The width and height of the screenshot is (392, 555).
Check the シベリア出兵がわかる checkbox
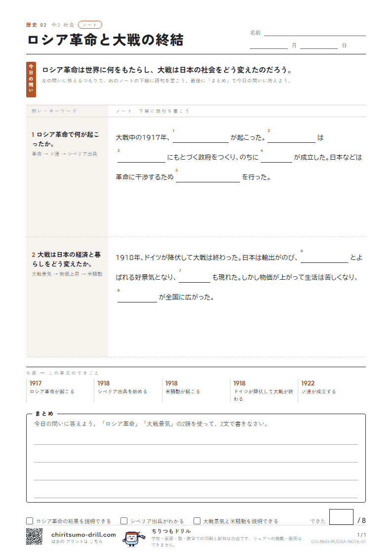coord(124,521)
